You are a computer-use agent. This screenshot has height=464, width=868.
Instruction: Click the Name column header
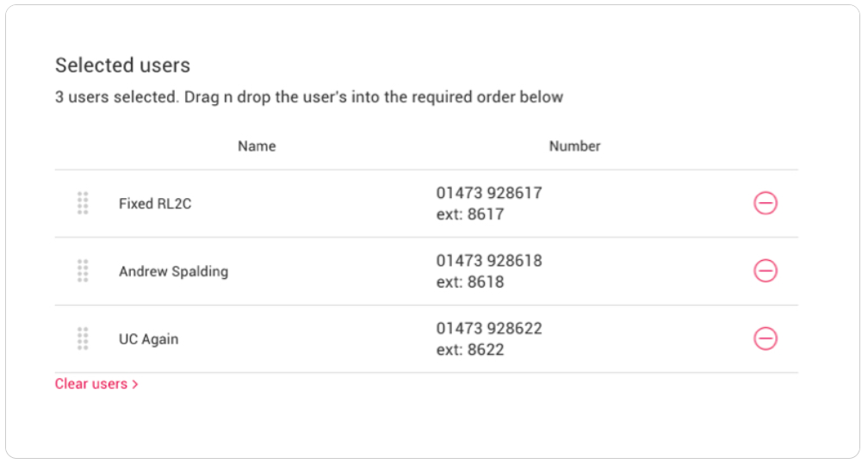pyautogui.click(x=257, y=146)
